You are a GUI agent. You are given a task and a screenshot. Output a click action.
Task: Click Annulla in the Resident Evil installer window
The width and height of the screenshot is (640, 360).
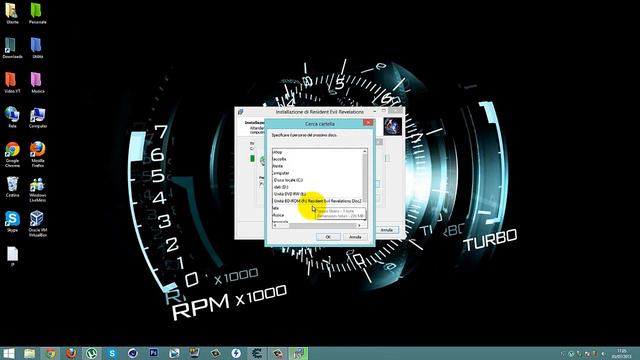coord(387,230)
